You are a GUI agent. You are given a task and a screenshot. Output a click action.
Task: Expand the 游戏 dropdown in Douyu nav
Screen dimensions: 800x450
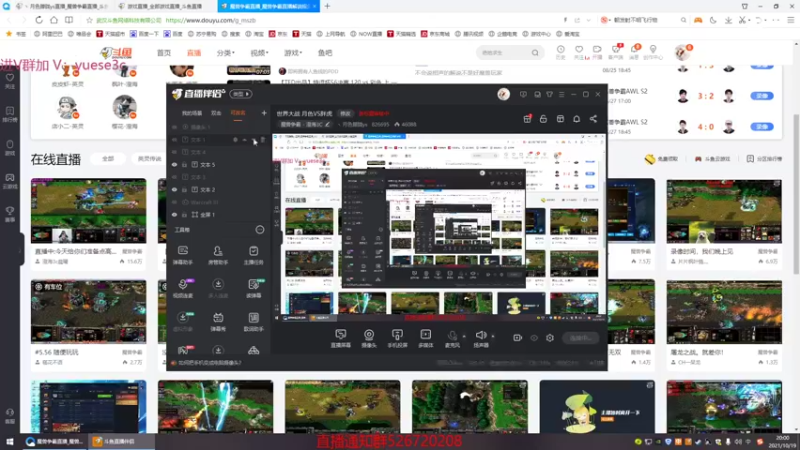click(293, 53)
